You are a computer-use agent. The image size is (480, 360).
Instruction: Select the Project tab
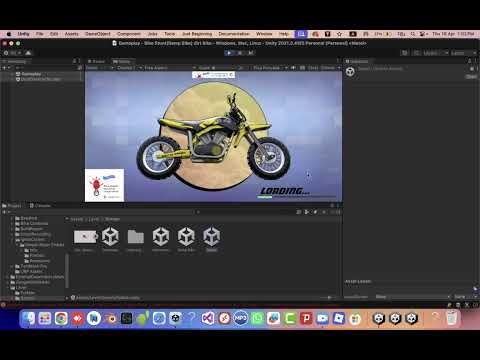click(12, 206)
